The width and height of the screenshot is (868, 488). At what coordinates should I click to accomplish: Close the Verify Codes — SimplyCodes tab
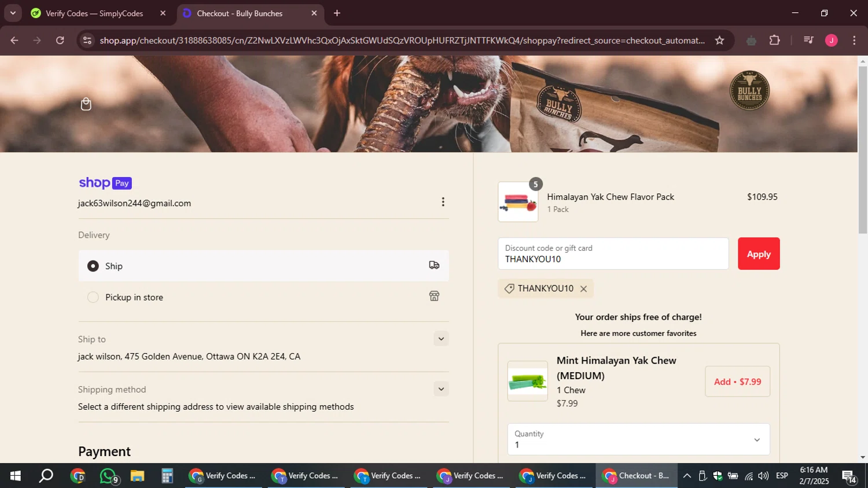click(163, 13)
